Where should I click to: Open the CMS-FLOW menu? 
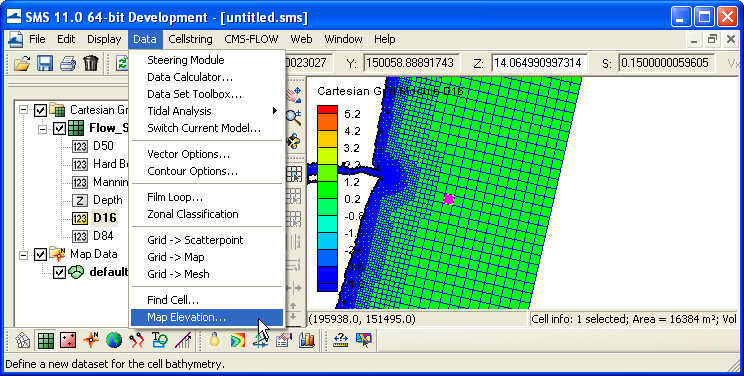(251, 39)
